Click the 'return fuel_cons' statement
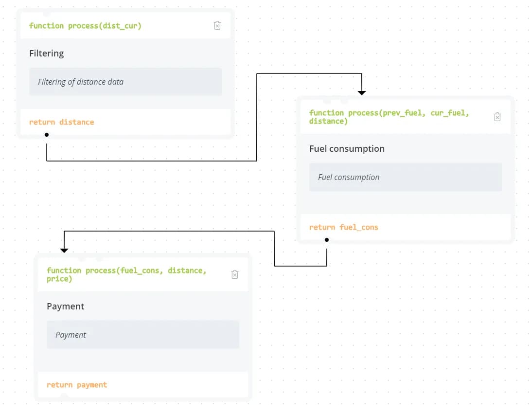 click(x=344, y=227)
